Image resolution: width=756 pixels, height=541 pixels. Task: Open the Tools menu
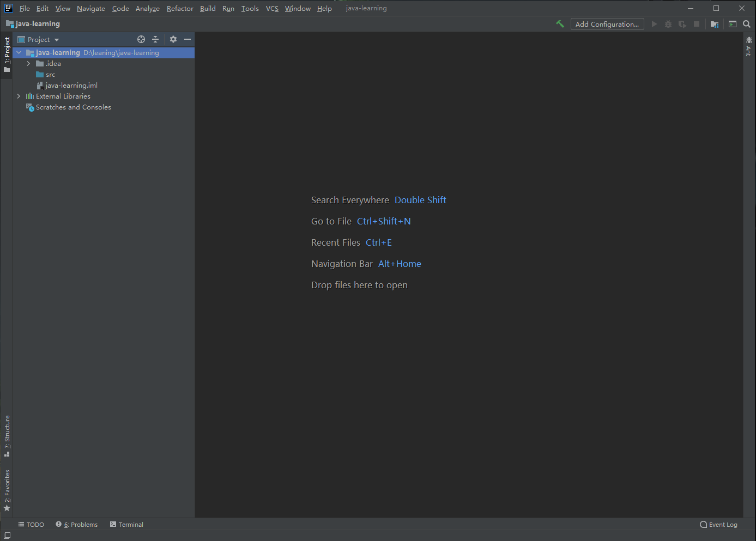[x=250, y=8]
